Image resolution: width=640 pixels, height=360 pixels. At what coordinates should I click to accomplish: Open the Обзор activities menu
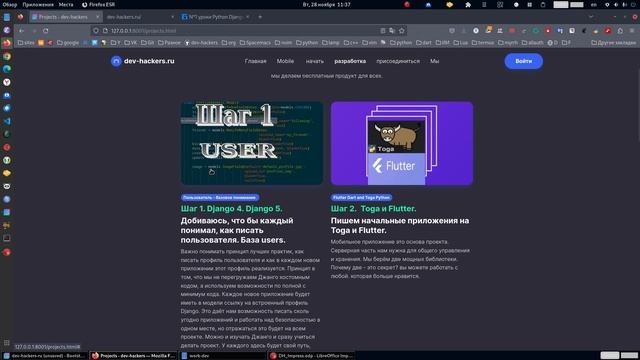tap(10, 4)
